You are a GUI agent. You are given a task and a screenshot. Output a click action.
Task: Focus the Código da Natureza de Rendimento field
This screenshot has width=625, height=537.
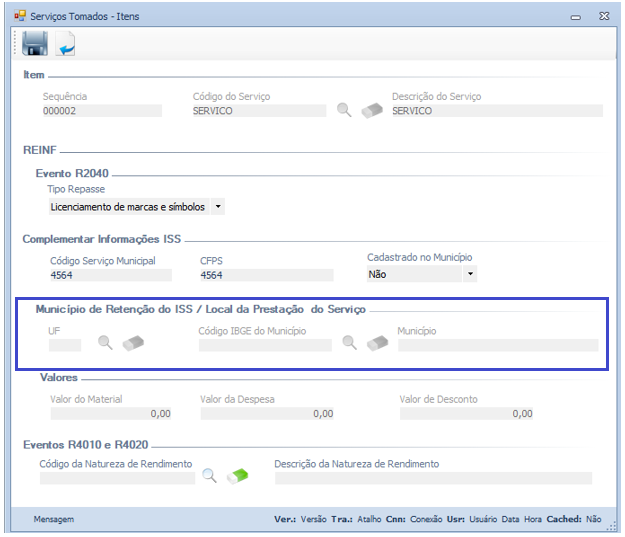tap(117, 478)
